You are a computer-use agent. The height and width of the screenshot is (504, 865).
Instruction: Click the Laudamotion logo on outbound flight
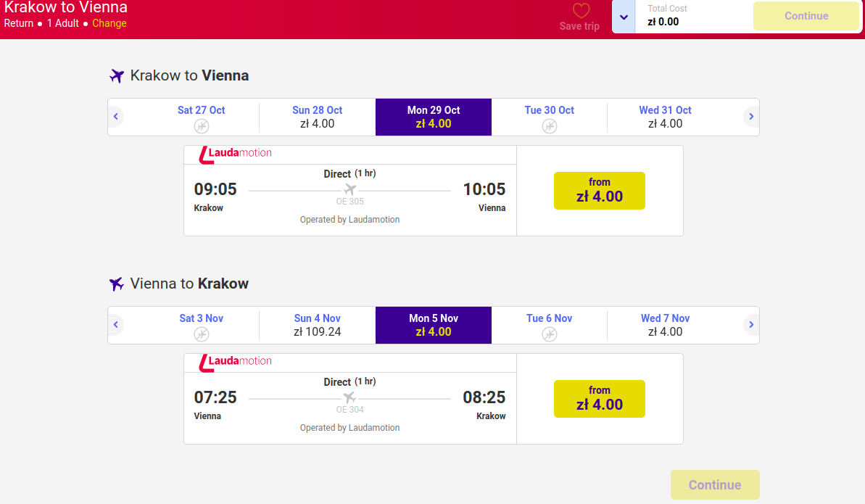point(235,154)
